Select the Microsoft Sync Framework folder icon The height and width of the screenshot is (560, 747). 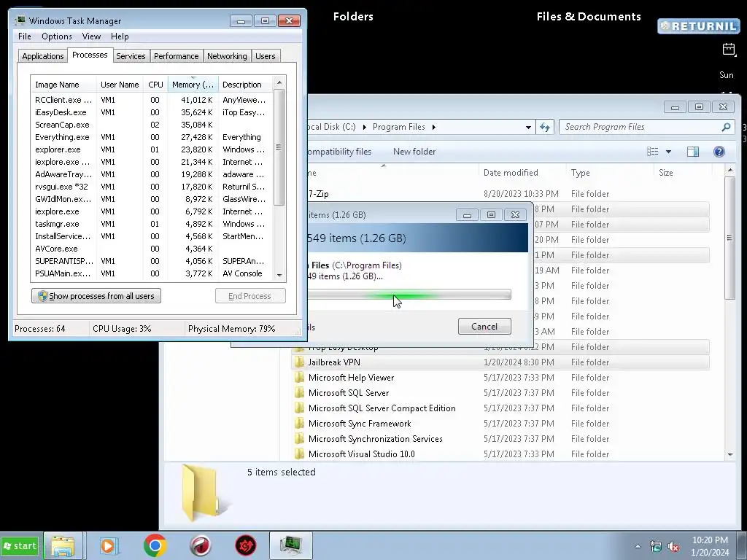pyautogui.click(x=299, y=424)
